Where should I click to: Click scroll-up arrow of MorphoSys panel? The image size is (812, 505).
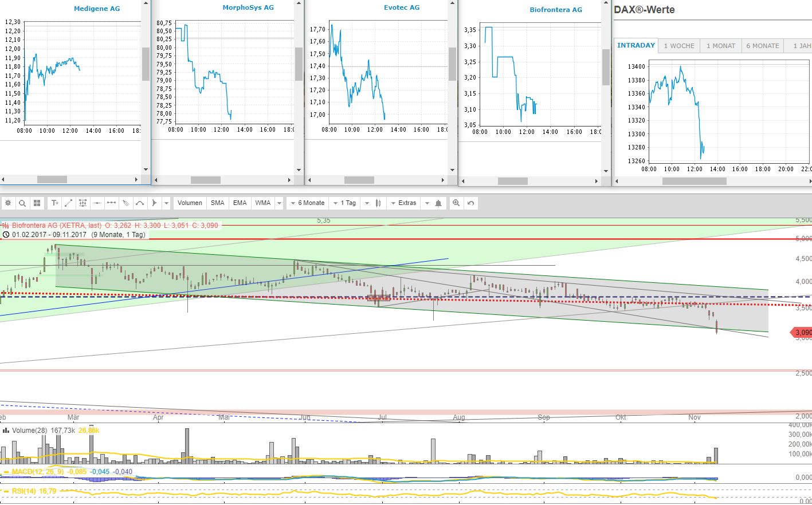299,3
